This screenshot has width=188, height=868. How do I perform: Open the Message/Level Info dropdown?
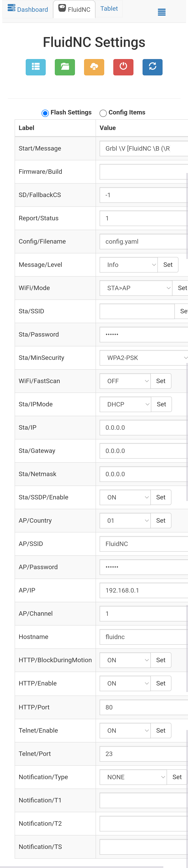tap(128, 265)
